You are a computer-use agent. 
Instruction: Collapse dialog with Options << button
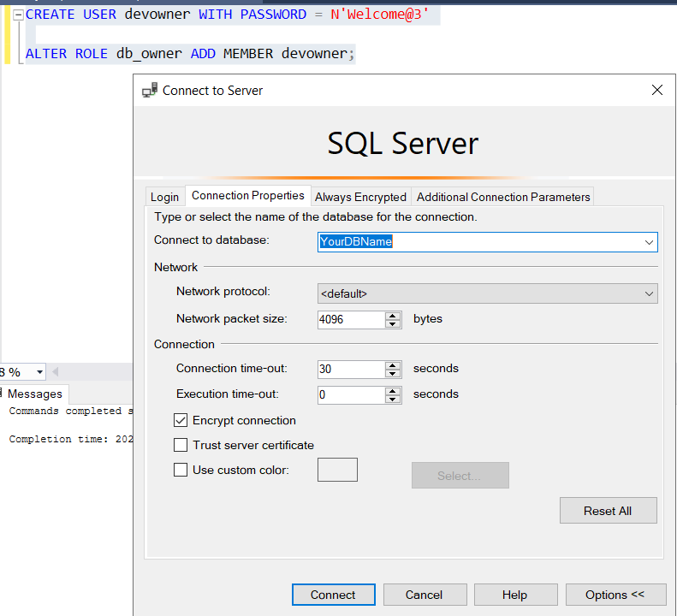(615, 595)
